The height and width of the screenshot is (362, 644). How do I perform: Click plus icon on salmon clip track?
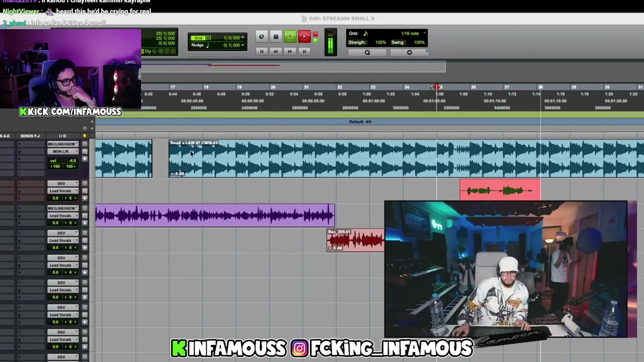point(85,198)
